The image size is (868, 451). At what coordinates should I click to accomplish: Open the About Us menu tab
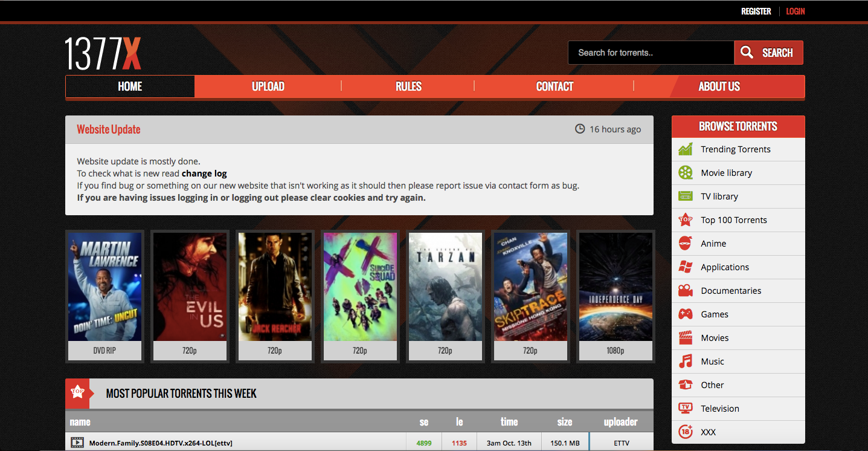719,86
